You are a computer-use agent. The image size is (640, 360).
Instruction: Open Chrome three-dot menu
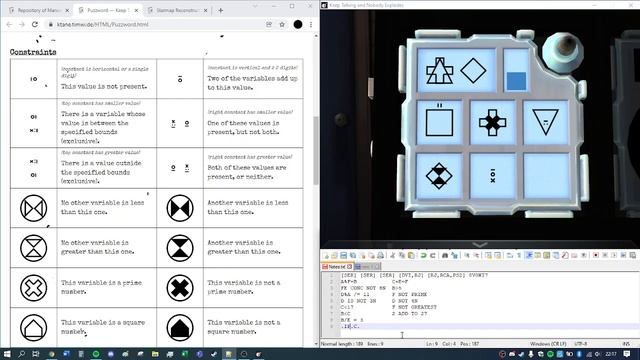[x=311, y=24]
